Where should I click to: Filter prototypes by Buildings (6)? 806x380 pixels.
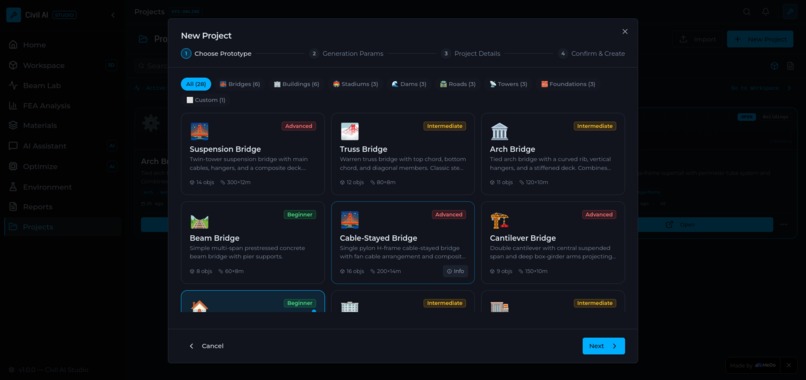pos(296,84)
